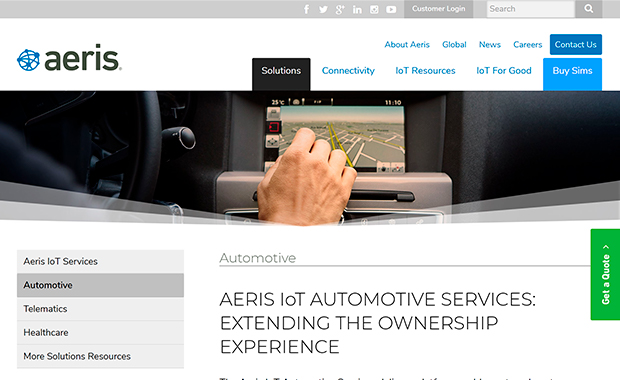620x380 pixels.
Task: Open the IoT For Good menu
Action: pyautogui.click(x=504, y=71)
